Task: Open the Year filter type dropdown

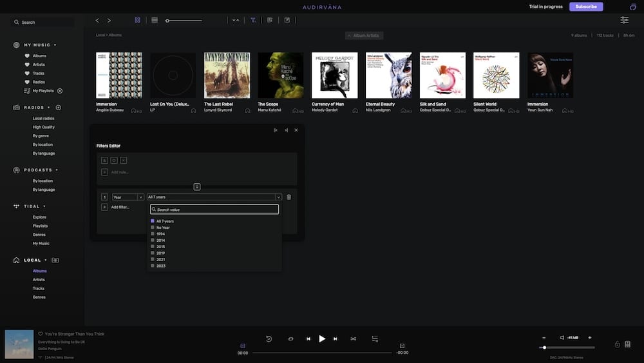Action: pyautogui.click(x=128, y=197)
